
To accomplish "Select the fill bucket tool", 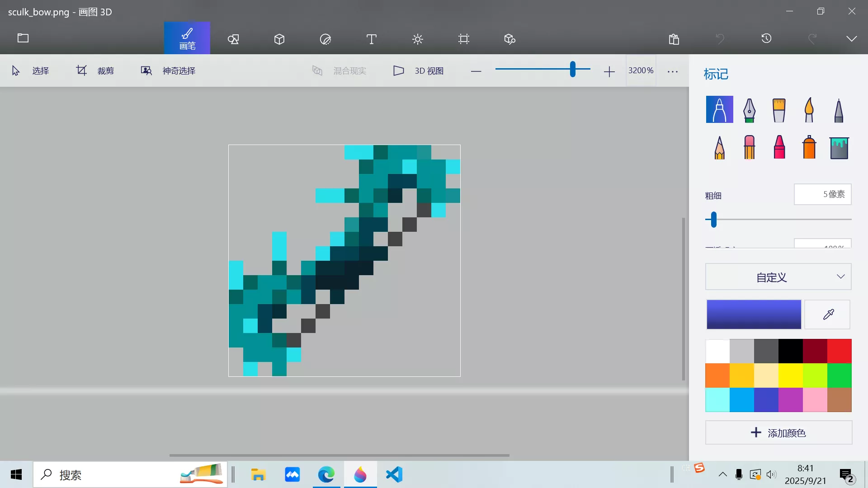I will pyautogui.click(x=840, y=147).
